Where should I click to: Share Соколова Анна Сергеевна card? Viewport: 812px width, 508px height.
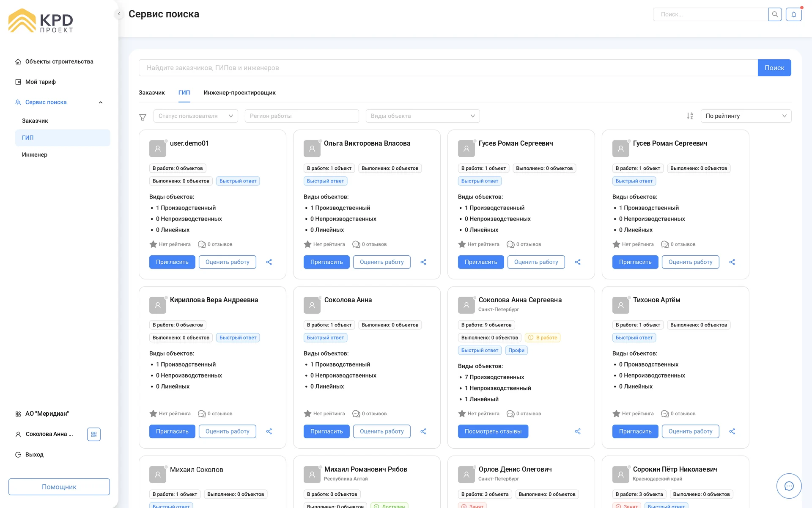click(x=578, y=431)
